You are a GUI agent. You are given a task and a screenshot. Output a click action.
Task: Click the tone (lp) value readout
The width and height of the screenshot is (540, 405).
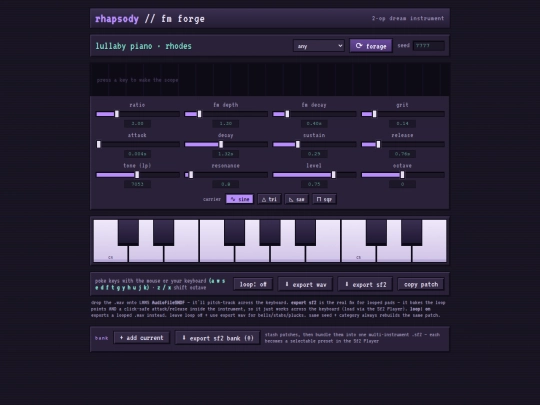[137, 184]
